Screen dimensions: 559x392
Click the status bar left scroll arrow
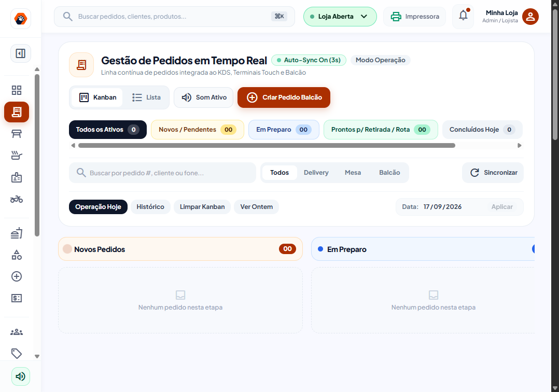[x=73, y=145]
